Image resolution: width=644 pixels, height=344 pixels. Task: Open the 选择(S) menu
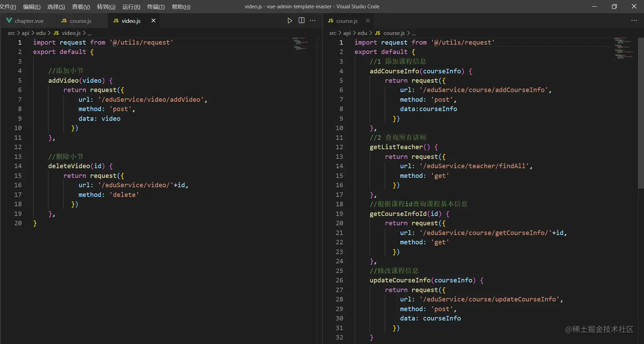[x=56, y=7]
